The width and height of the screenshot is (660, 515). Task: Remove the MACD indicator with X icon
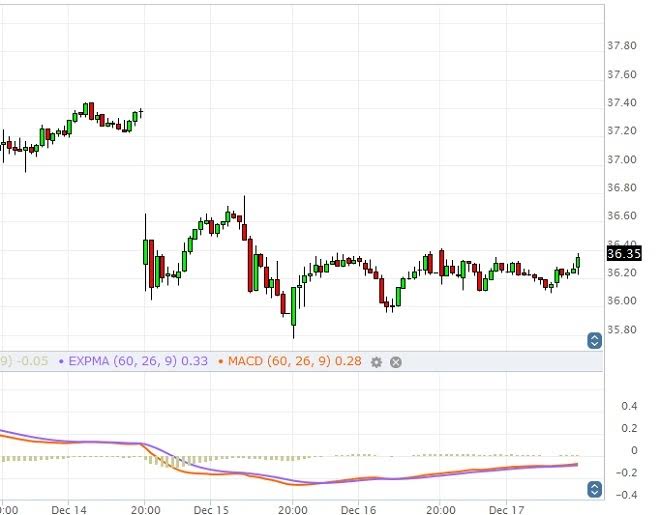click(x=396, y=362)
